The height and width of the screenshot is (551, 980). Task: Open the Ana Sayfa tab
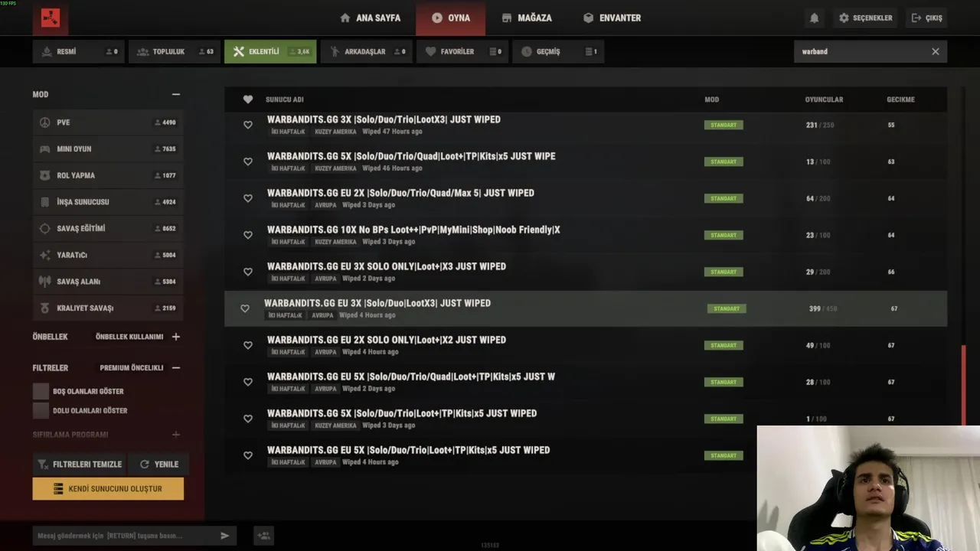[370, 18]
